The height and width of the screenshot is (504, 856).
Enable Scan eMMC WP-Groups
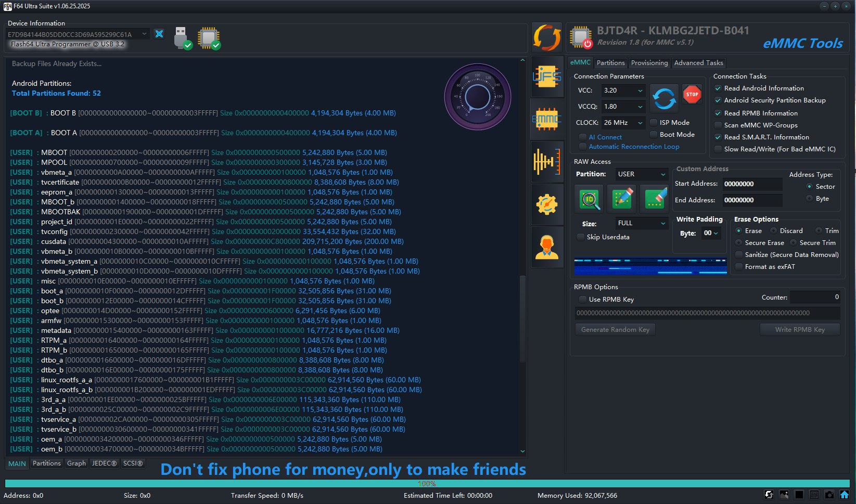(x=718, y=125)
